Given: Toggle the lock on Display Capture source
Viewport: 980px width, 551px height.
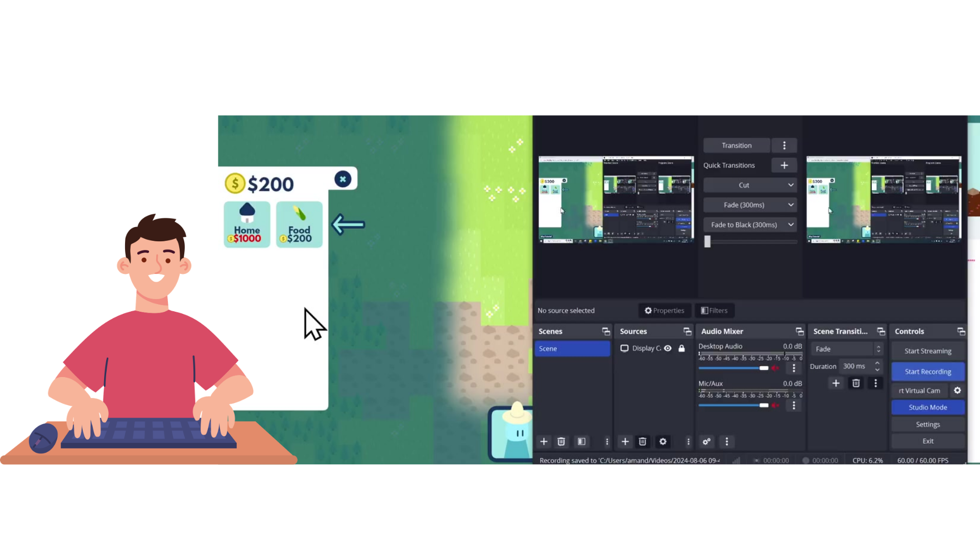Looking at the screenshot, I should pos(681,348).
